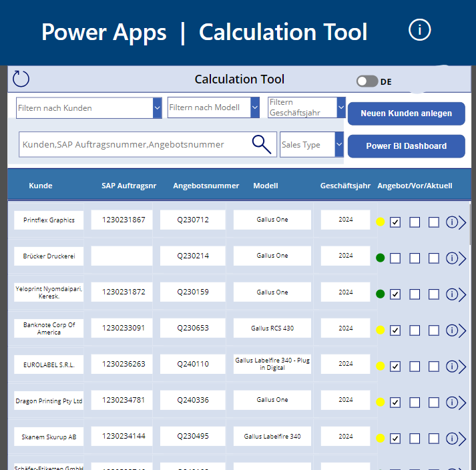
Task: Select SAP order number 1230234781
Action: (122, 400)
